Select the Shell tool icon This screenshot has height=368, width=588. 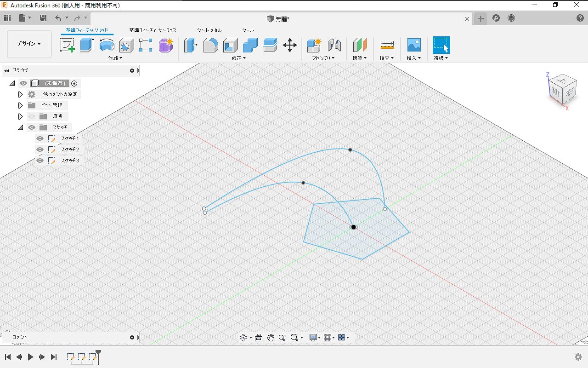click(x=231, y=45)
